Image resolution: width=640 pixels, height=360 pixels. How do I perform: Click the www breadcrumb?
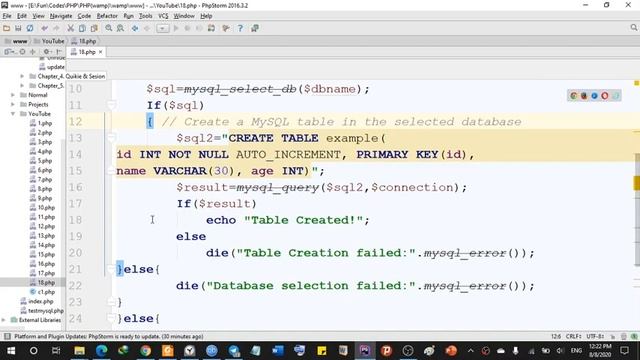click(16, 41)
